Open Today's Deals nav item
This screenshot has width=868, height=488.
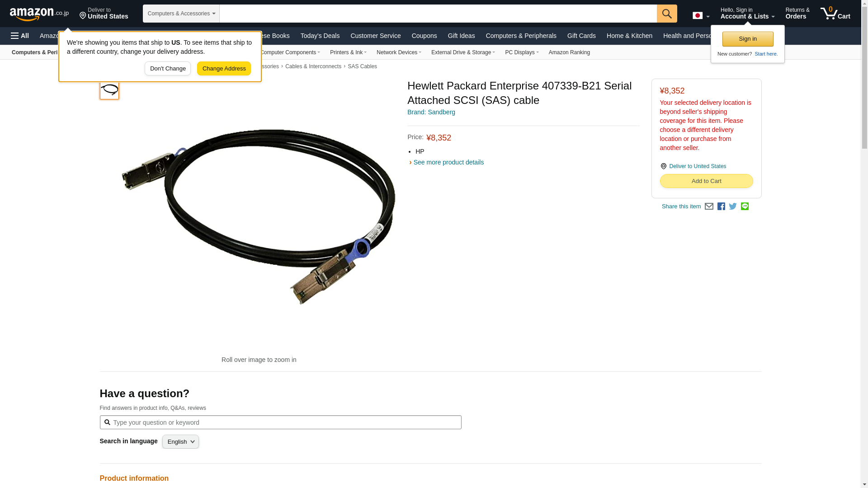pyautogui.click(x=320, y=36)
